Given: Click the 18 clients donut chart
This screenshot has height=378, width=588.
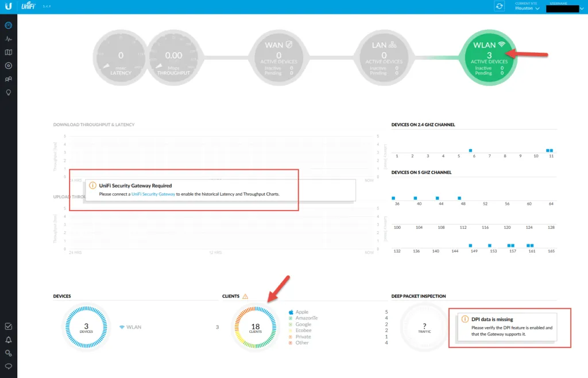Looking at the screenshot, I should click(256, 327).
